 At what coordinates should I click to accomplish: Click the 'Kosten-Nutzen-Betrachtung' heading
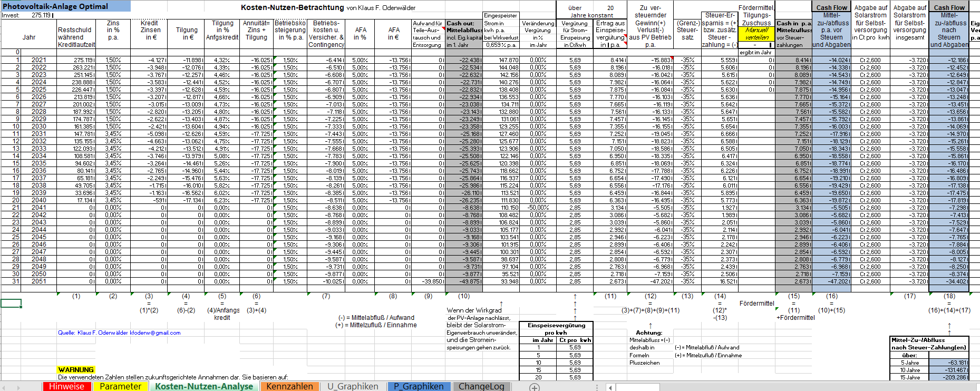[x=293, y=7]
